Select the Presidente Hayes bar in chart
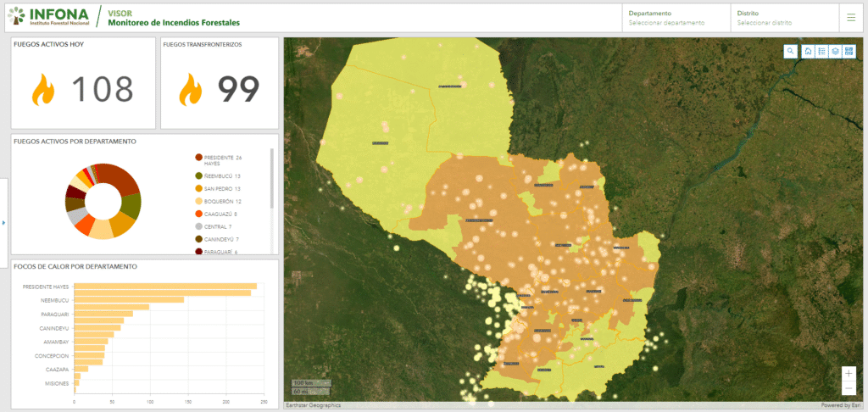Image resolution: width=868 pixels, height=412 pixels. pyautogui.click(x=165, y=287)
